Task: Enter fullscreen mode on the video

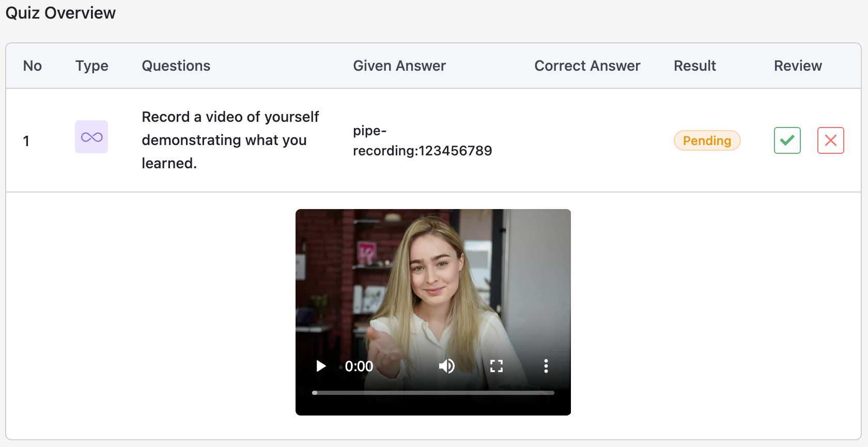Action: tap(497, 366)
